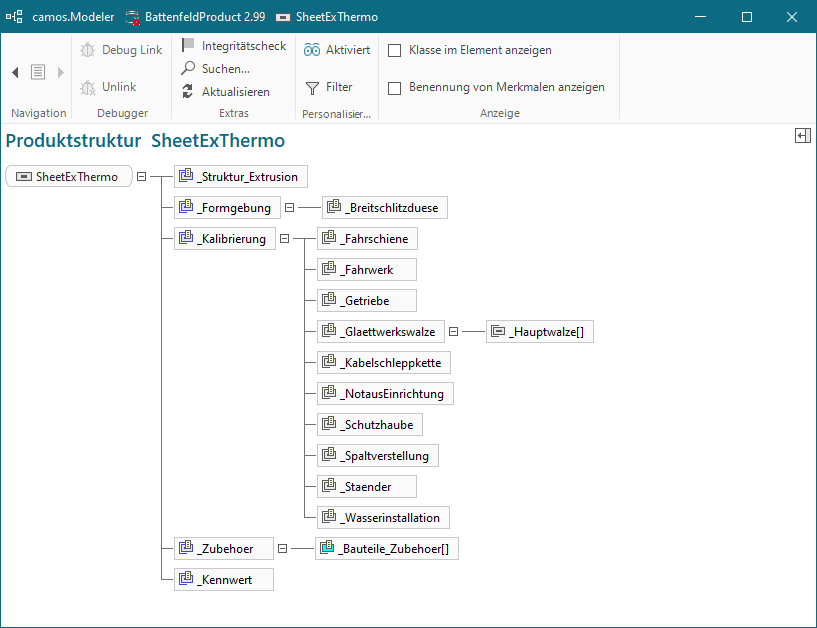Click the navigate back arrow
817x628 pixels.
[x=16, y=72]
